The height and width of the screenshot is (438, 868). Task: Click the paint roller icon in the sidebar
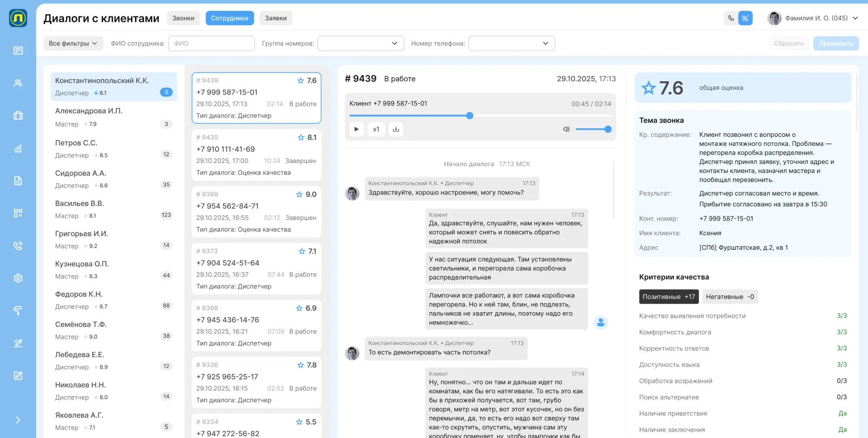[18, 311]
